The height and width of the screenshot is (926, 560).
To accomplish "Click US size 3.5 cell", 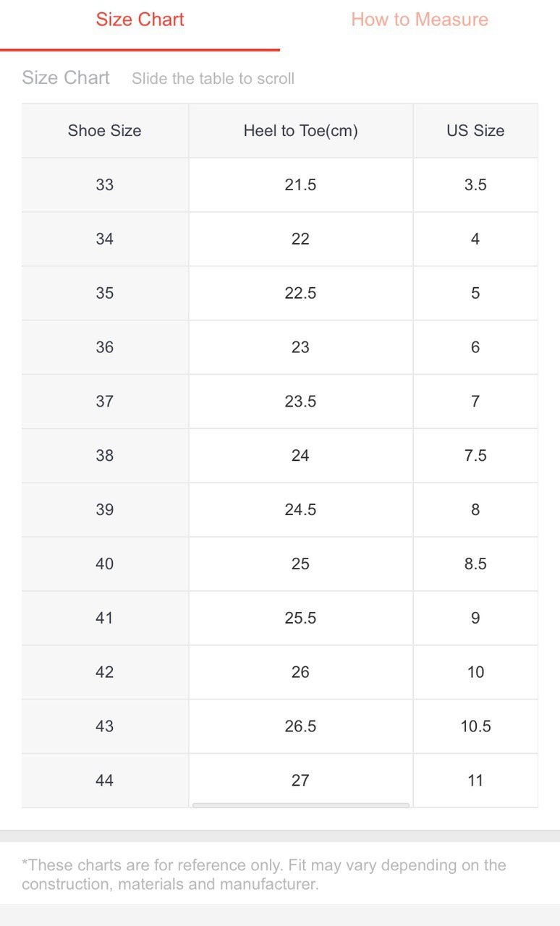I will [x=475, y=184].
